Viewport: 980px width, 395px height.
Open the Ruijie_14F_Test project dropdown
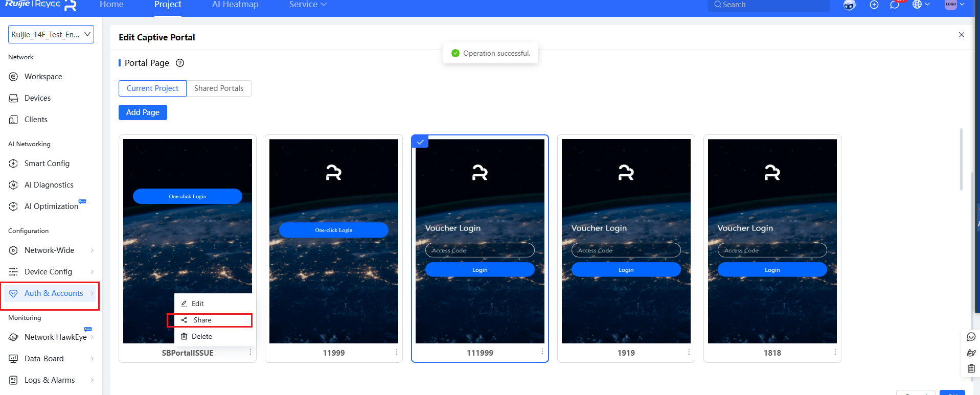coord(51,34)
